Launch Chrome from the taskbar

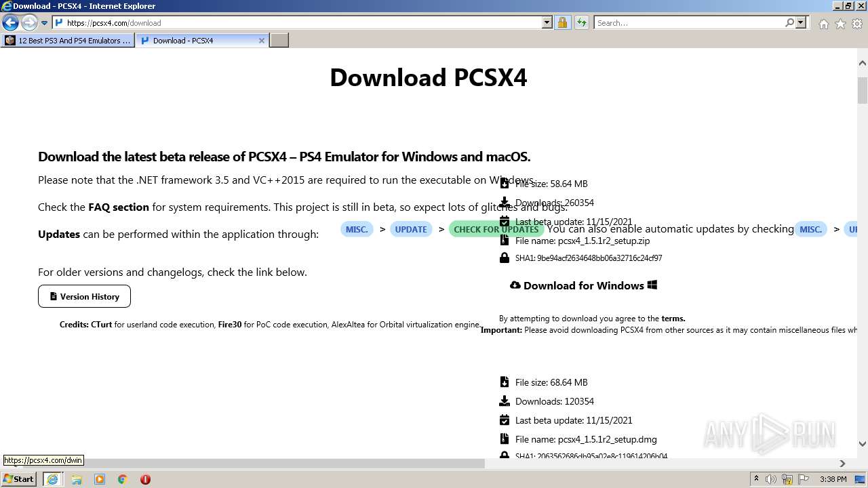point(123,479)
